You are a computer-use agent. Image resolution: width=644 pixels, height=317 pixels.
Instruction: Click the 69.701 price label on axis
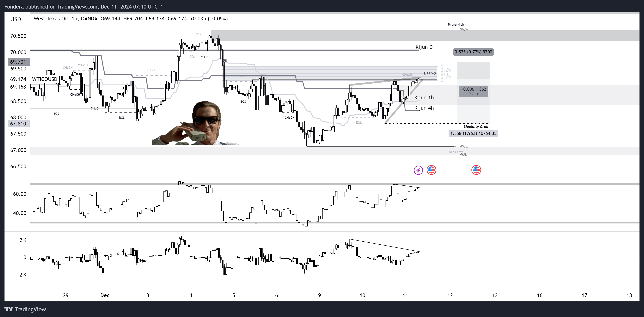click(18, 62)
